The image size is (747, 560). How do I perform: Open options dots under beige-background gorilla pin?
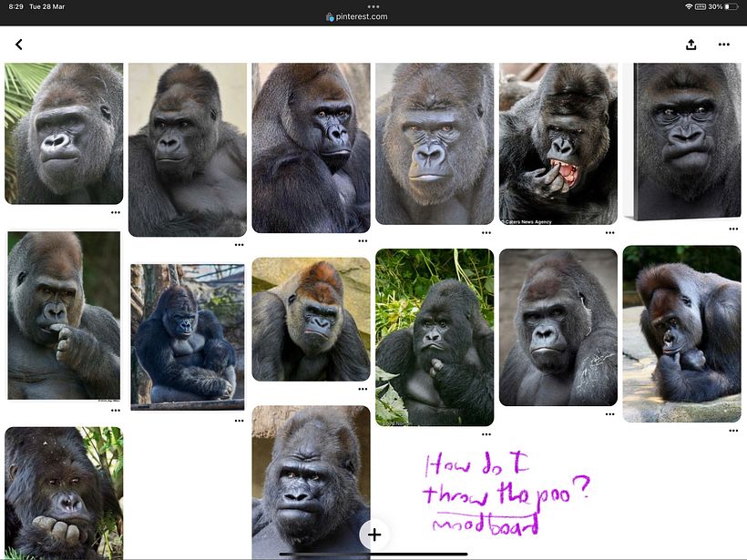[x=240, y=245]
